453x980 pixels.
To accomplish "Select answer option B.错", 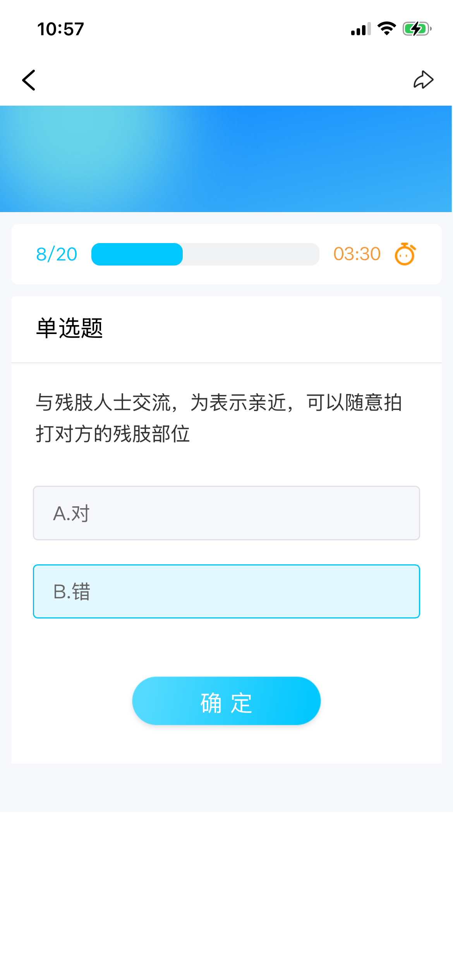I will [226, 591].
